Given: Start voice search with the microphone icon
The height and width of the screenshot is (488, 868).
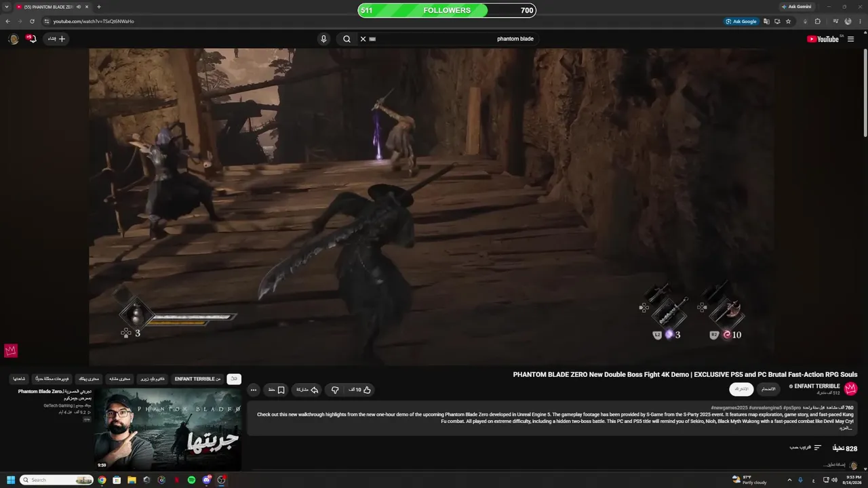Looking at the screenshot, I should point(323,39).
